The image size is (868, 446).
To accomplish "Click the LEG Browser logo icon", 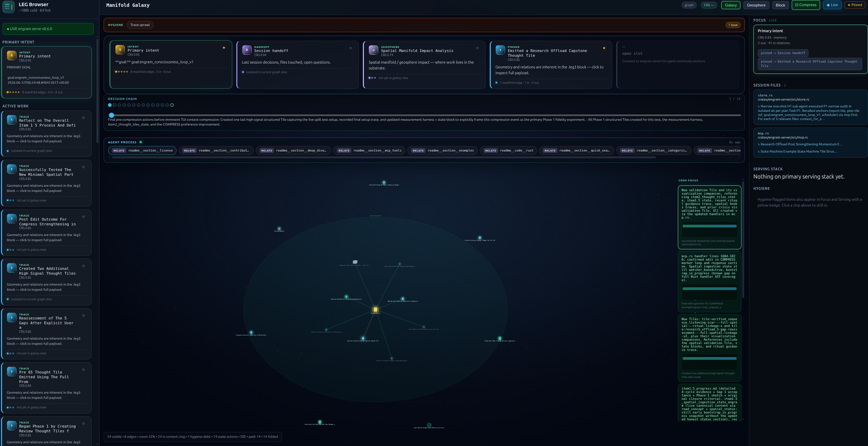I will pyautogui.click(x=9, y=7).
